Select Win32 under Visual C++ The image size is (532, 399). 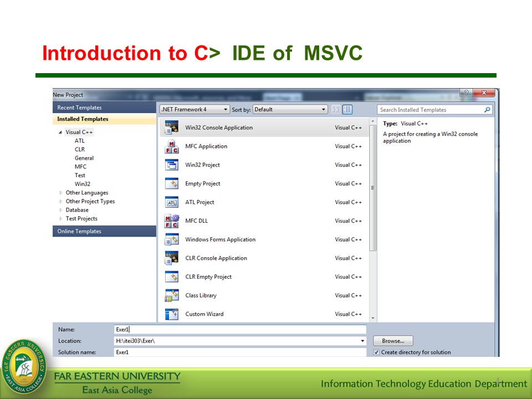click(x=83, y=184)
